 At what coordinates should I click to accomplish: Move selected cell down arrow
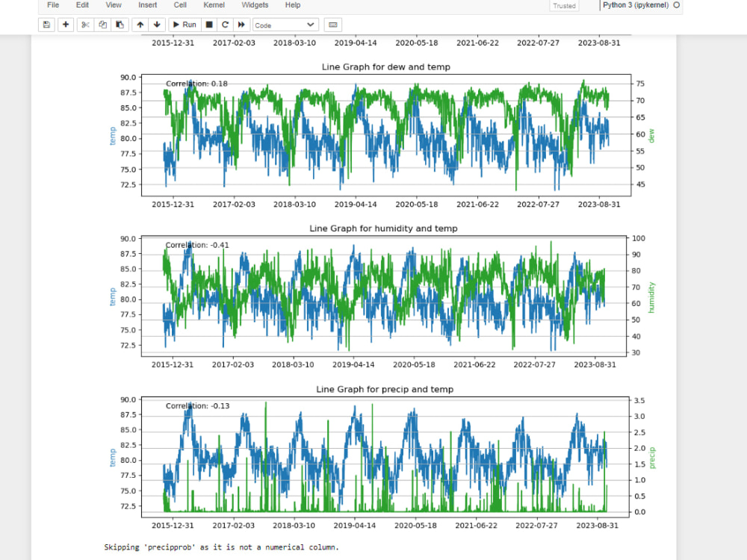(x=157, y=25)
